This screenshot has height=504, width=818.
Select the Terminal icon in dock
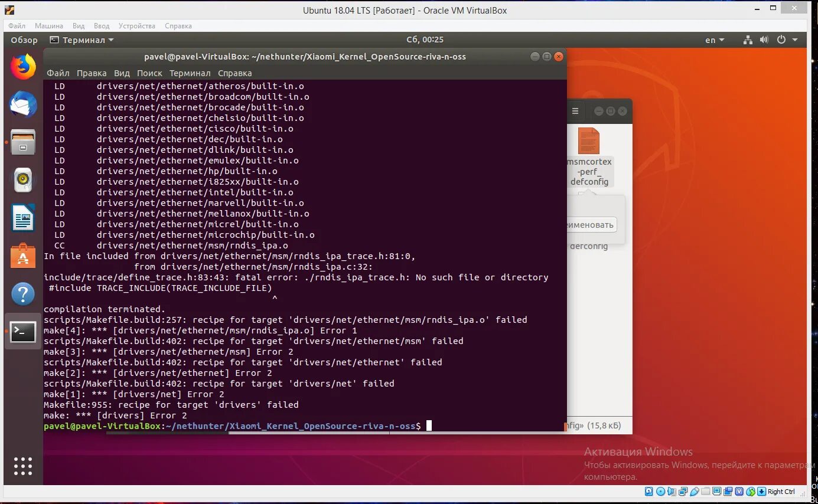[23, 332]
